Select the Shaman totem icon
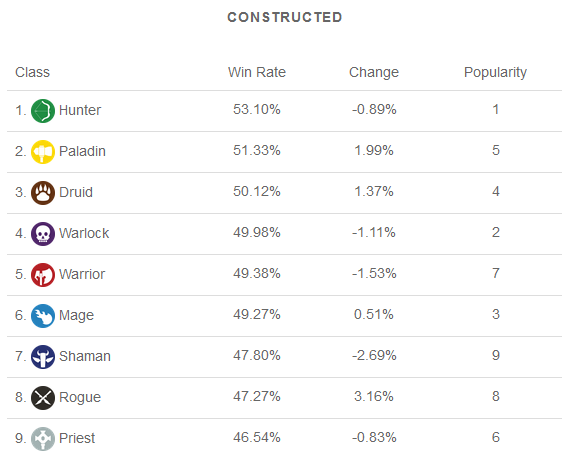The image size is (573, 467). click(43, 357)
